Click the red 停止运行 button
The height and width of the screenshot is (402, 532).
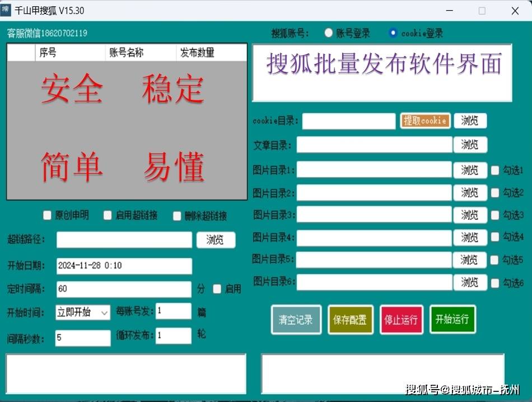pos(402,320)
